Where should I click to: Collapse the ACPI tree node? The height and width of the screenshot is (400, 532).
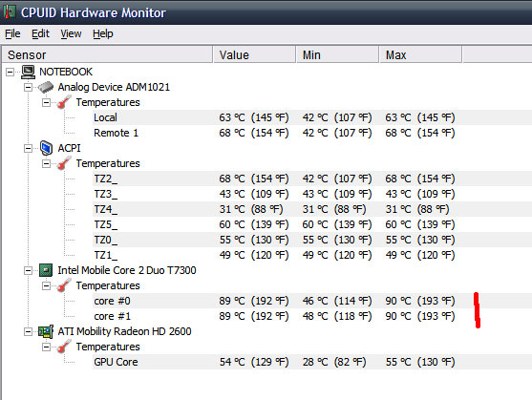[x=28, y=149]
